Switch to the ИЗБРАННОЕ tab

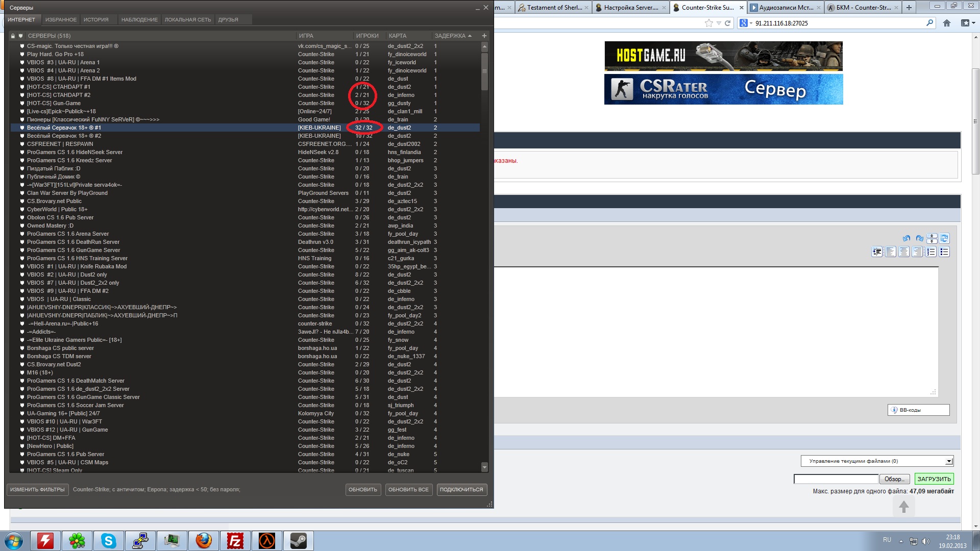61,19
